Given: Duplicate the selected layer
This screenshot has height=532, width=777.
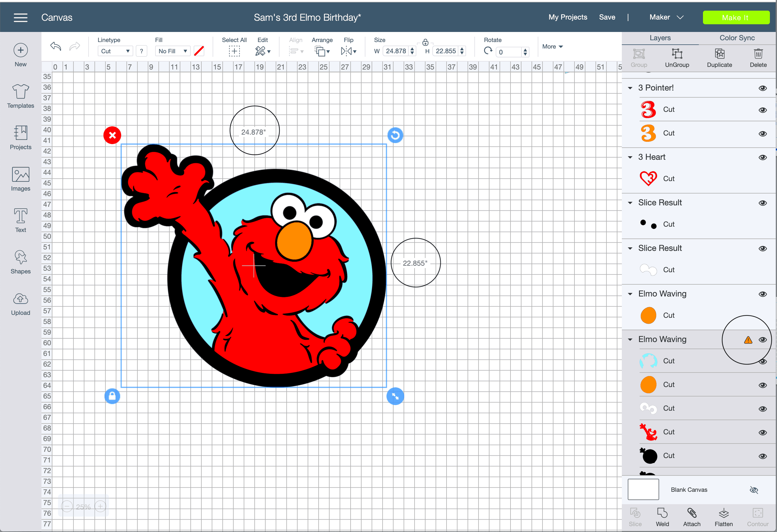Looking at the screenshot, I should (719, 58).
